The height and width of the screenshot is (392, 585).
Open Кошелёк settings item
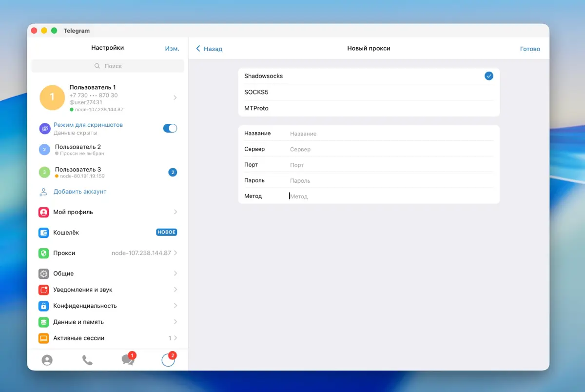(x=108, y=233)
